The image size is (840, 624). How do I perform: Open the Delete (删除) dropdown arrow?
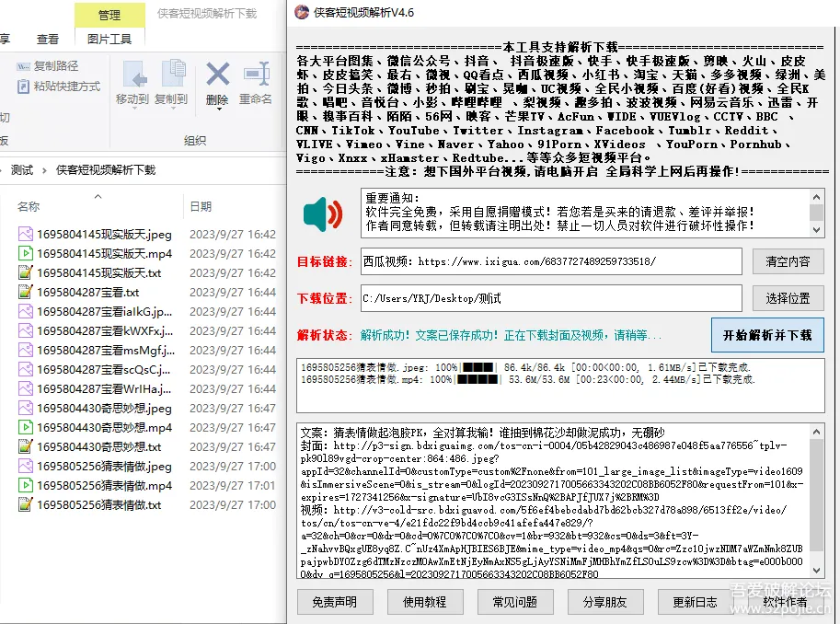click(x=219, y=110)
